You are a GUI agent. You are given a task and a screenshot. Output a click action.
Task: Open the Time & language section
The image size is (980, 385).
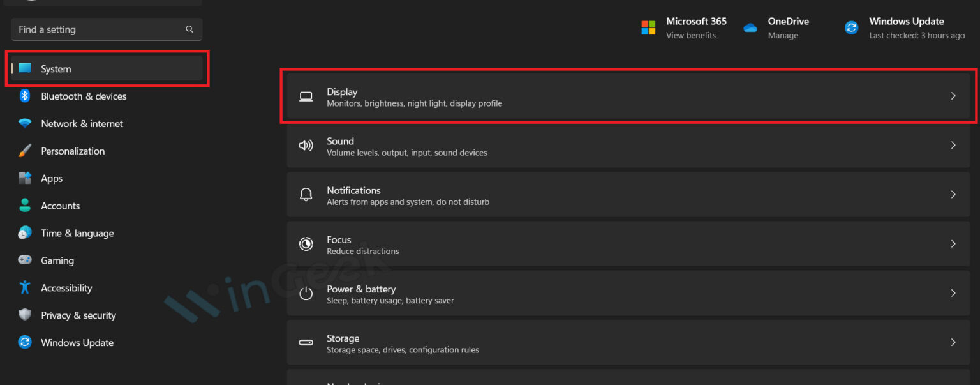77,232
